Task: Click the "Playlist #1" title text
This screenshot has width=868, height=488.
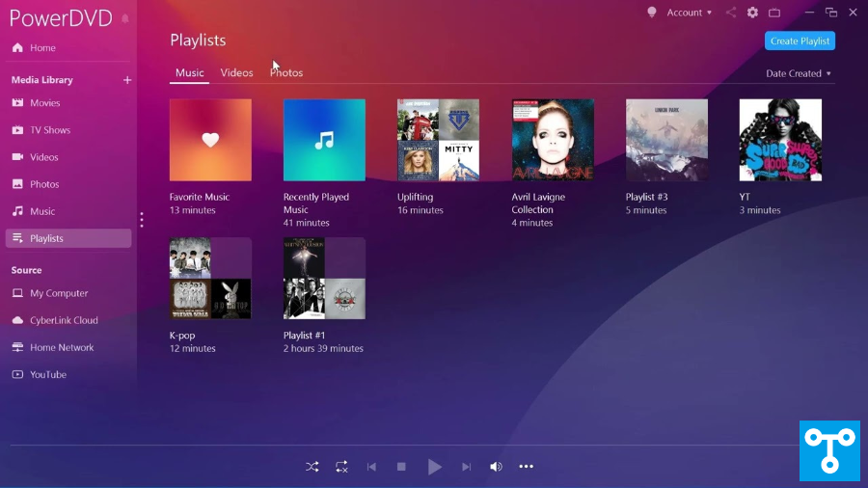Action: (x=304, y=336)
